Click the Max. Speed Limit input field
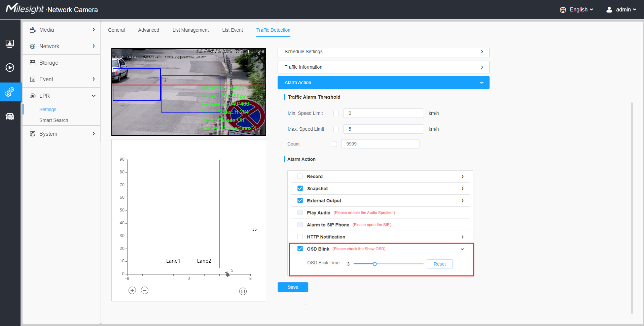Screen dimensions: 644x326 [383, 129]
